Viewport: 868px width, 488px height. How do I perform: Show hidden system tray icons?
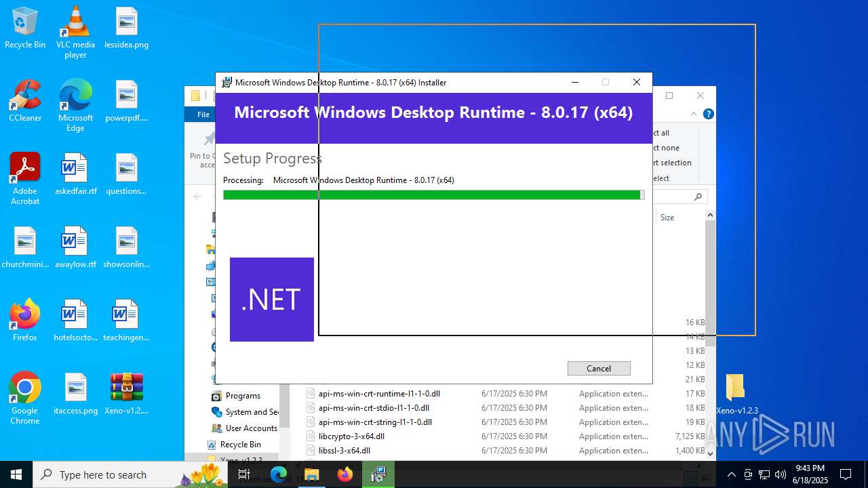click(x=731, y=474)
